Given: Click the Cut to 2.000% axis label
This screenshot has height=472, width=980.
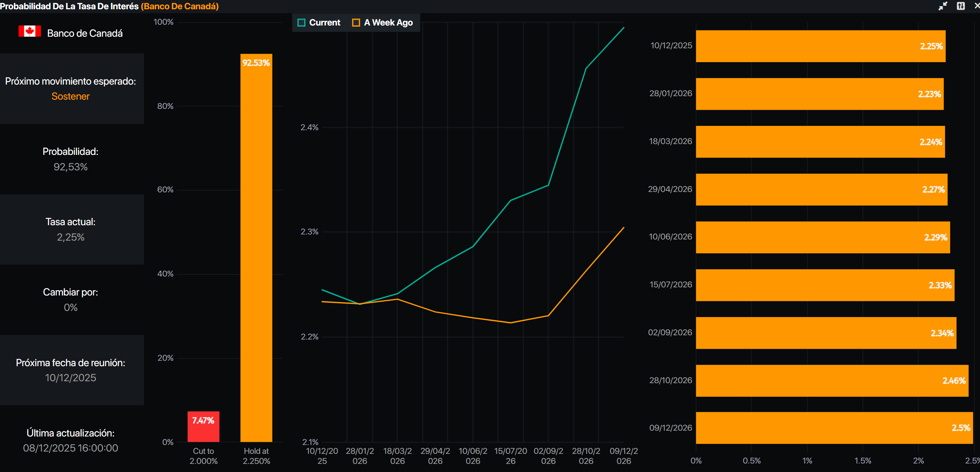Looking at the screenshot, I should click(203, 456).
